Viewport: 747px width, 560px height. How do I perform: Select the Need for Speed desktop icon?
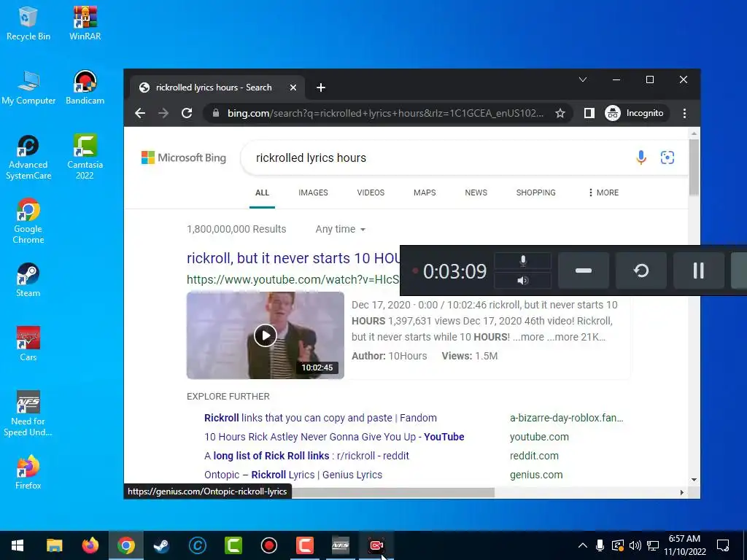pos(28,413)
